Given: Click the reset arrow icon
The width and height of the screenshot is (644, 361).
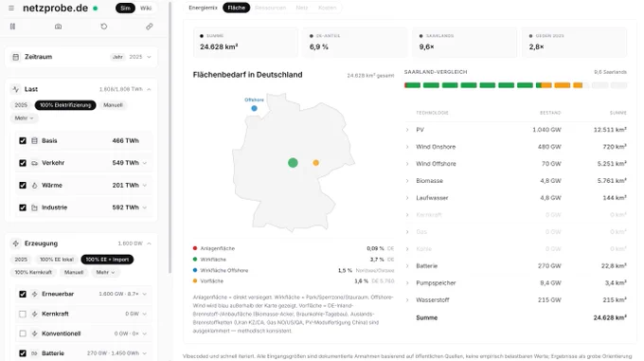Looking at the screenshot, I should click(104, 27).
